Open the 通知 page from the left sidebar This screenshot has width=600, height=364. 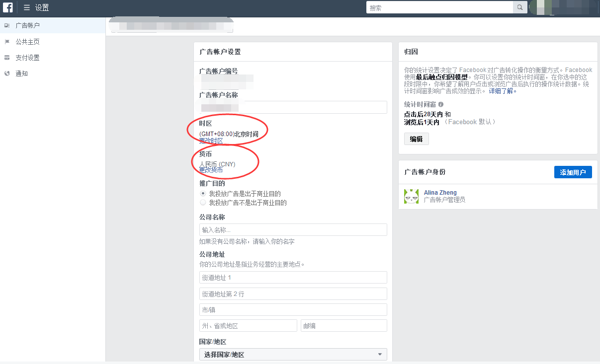[23, 73]
